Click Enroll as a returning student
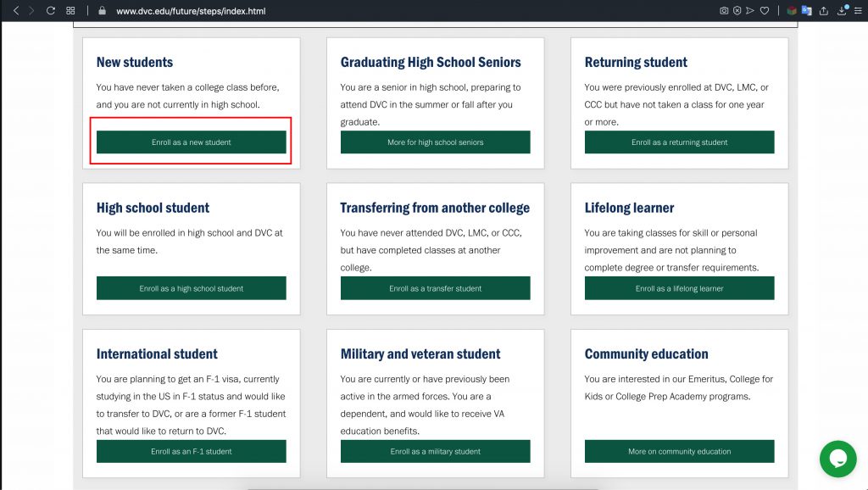The image size is (868, 490). 679,142
